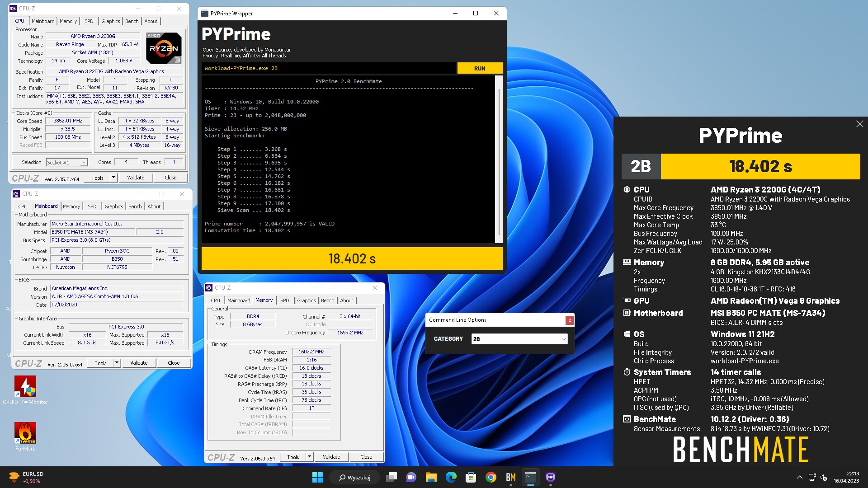Close the Command Line Options dialog
The image size is (868, 488).
pyautogui.click(x=570, y=320)
